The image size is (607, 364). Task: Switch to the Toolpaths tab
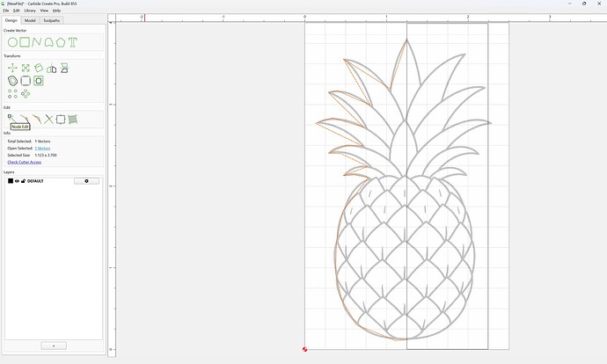52,20
